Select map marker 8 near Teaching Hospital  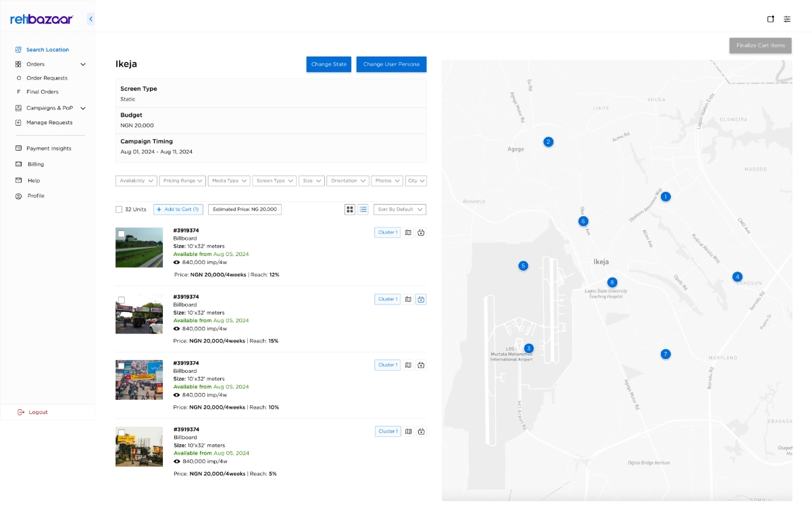(x=612, y=282)
